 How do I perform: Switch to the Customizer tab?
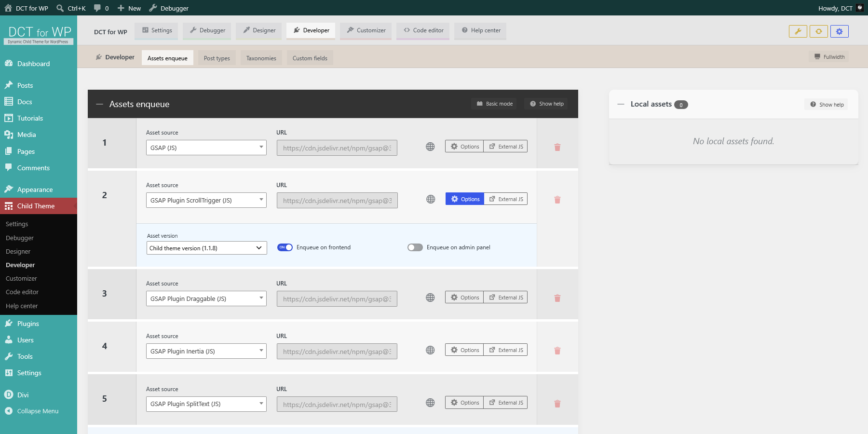[366, 30]
